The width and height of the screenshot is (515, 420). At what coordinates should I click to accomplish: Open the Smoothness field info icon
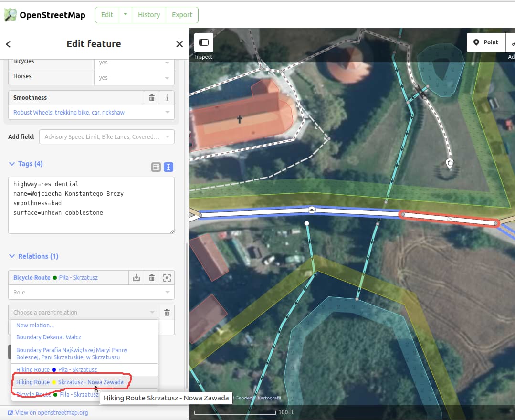pyautogui.click(x=167, y=98)
